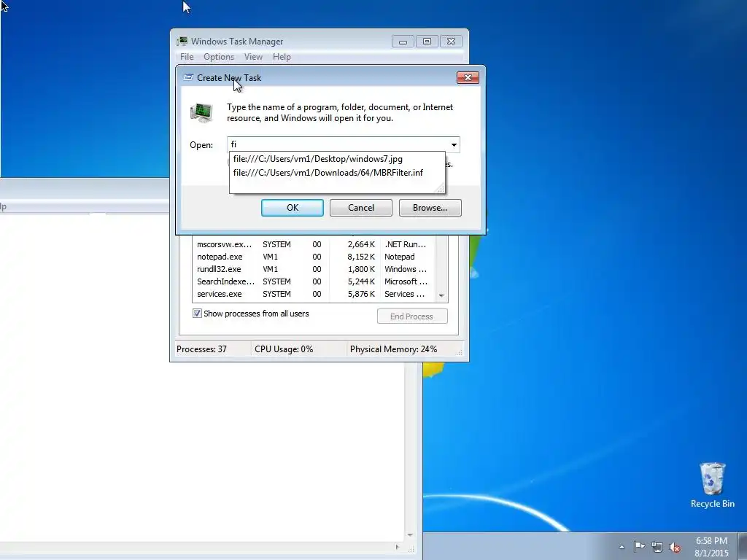Click the Run dialog computer icon

[201, 113]
